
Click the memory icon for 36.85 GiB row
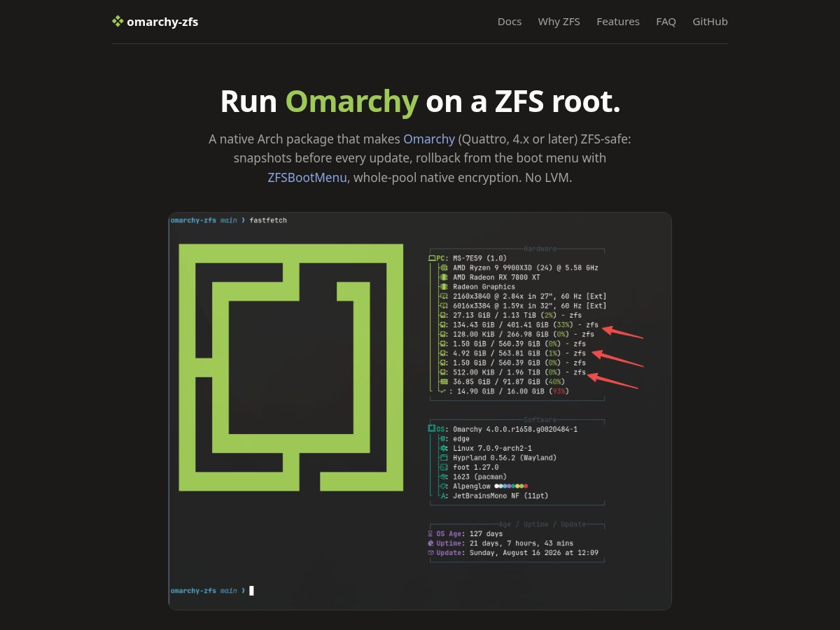coord(443,382)
